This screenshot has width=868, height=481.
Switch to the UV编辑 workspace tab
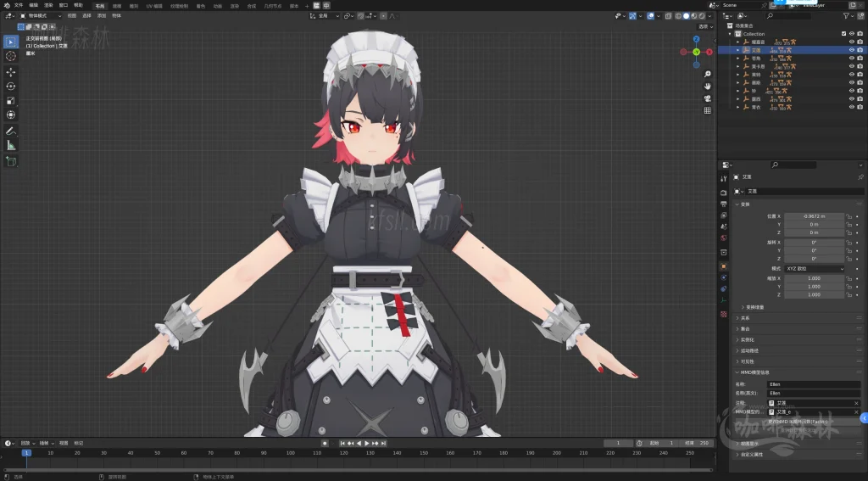(154, 6)
